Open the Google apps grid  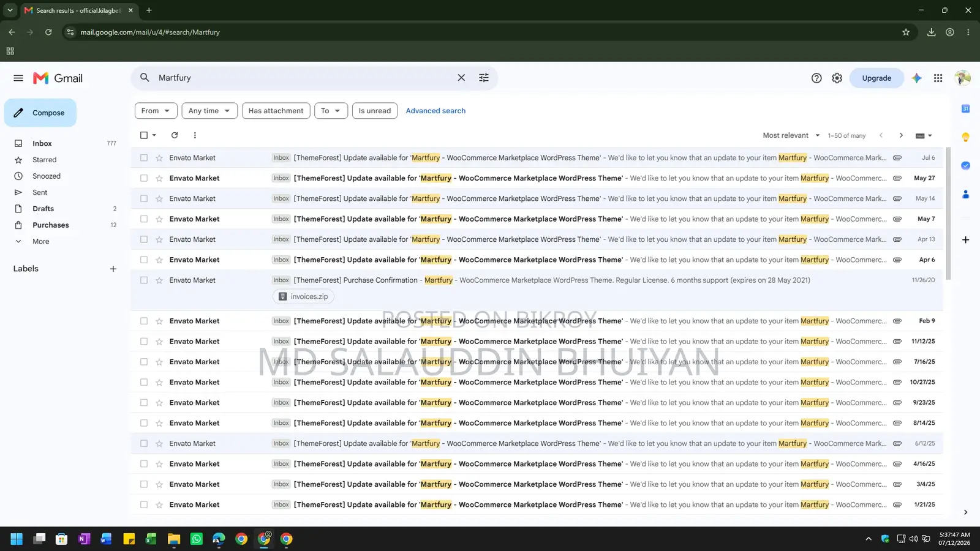click(938, 78)
